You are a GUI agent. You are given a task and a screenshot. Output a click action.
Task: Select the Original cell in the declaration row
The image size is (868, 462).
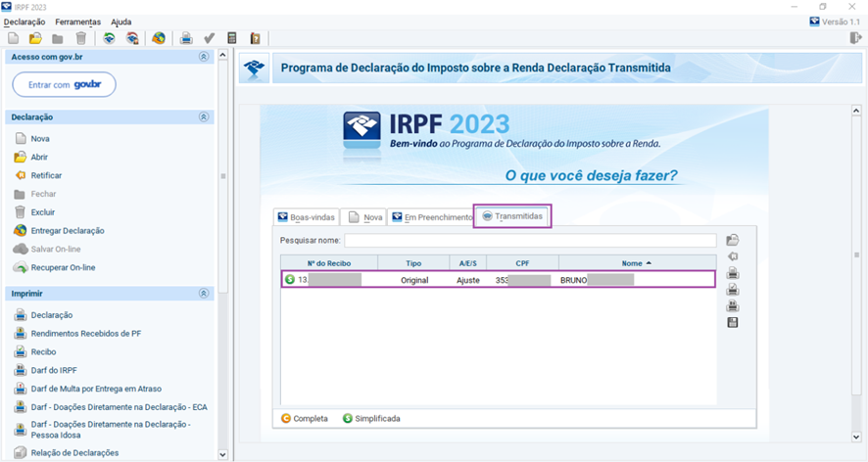click(x=414, y=280)
